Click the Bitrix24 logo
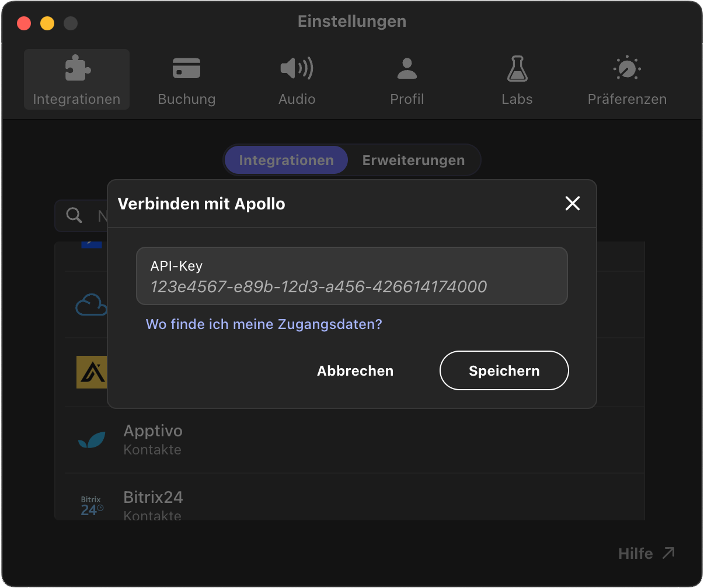This screenshot has height=588, width=704. tap(92, 506)
